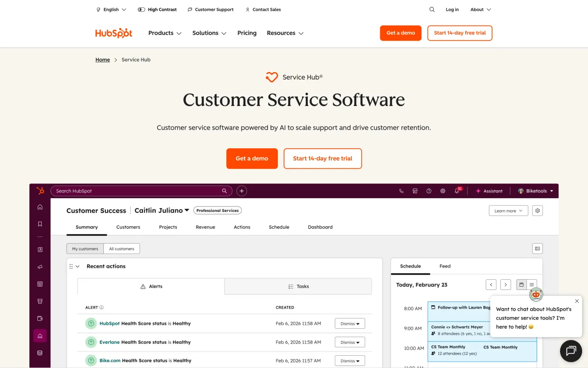
Task: Open the Contact Sales link
Action: [x=263, y=9]
